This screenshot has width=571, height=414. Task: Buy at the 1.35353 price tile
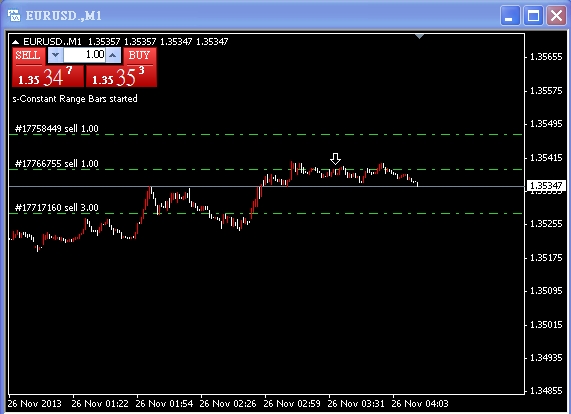(121, 76)
